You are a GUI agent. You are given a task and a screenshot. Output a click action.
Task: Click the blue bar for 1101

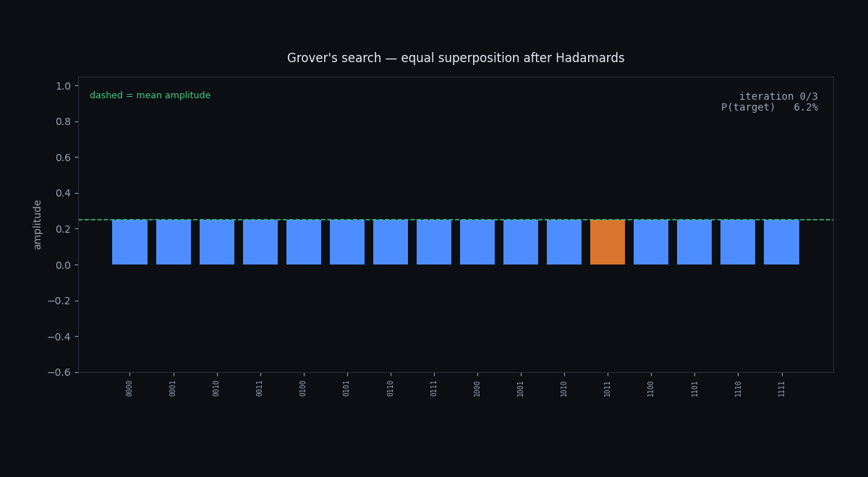[694, 242]
